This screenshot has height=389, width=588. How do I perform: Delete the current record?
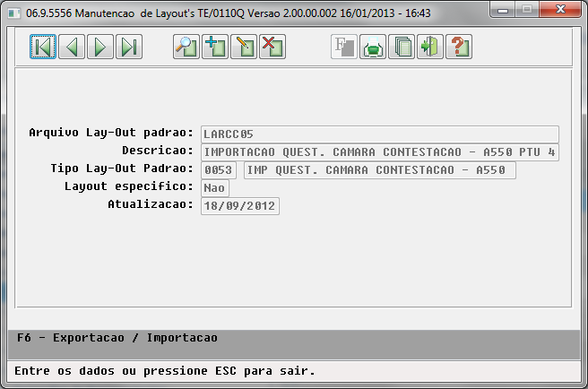pyautogui.click(x=272, y=47)
